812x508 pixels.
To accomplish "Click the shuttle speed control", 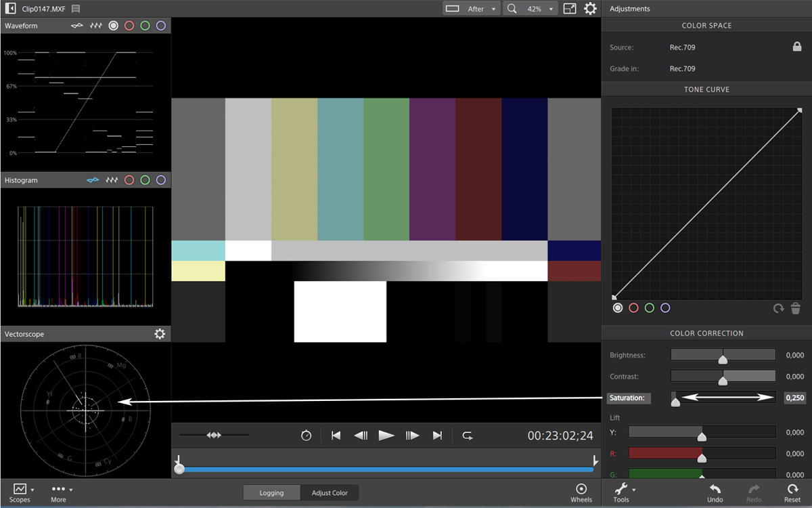I will click(214, 435).
